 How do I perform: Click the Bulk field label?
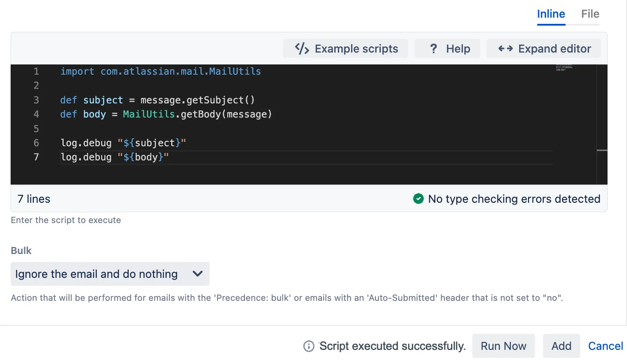coord(21,250)
